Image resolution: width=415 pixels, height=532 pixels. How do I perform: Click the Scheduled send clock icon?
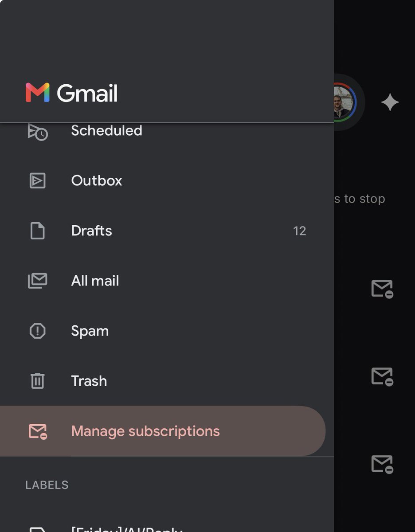[x=38, y=132]
